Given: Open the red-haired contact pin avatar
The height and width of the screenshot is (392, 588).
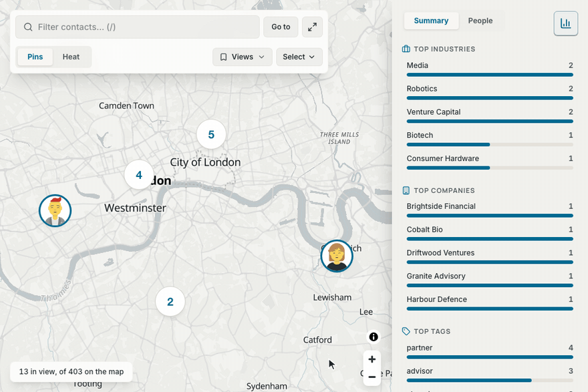Looking at the screenshot, I should coord(55,210).
